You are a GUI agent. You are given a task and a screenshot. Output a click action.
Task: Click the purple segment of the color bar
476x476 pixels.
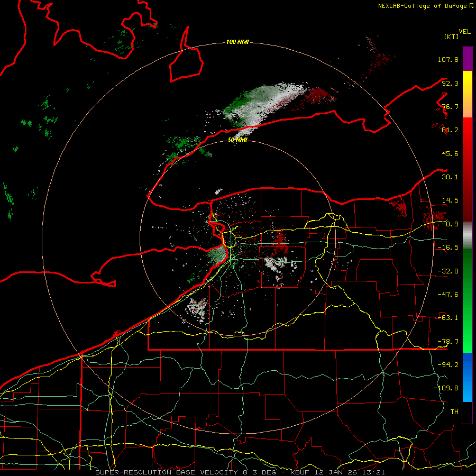click(467, 59)
